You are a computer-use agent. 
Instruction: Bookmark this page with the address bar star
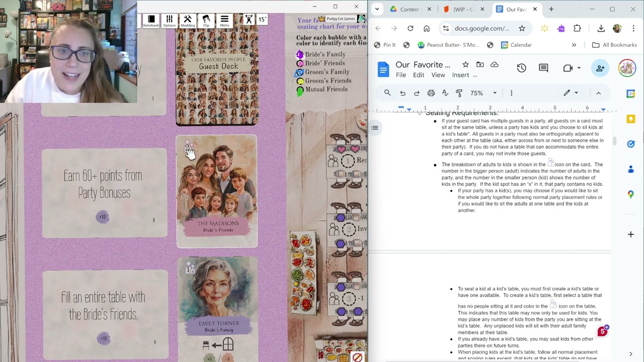(522, 28)
